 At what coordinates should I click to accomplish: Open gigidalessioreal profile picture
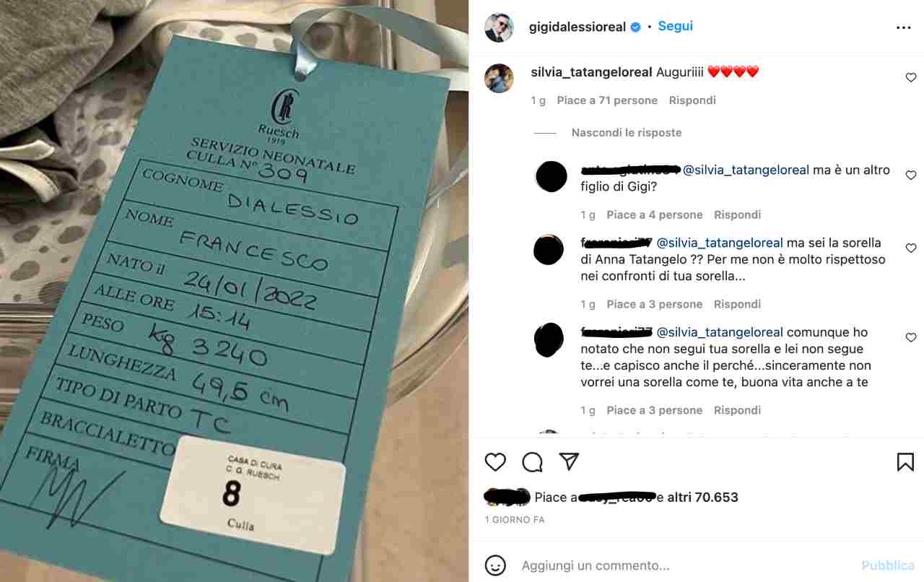coord(499,27)
